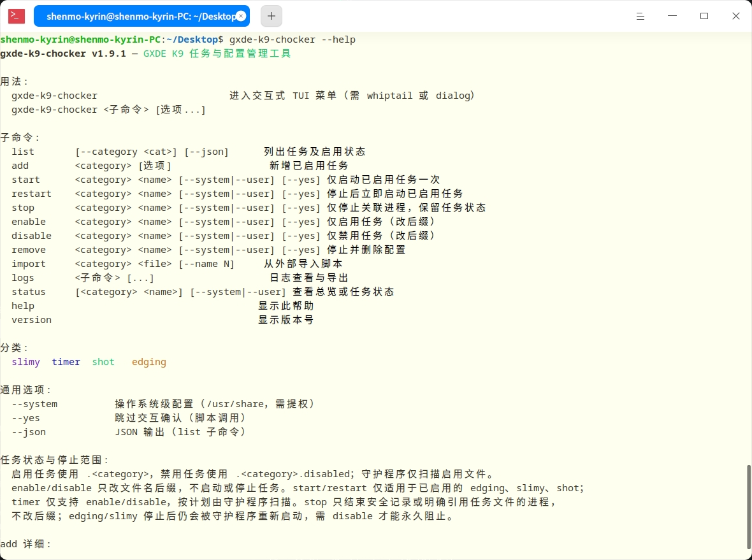
Task: Click the 'stop' subcommand
Action: point(23,208)
